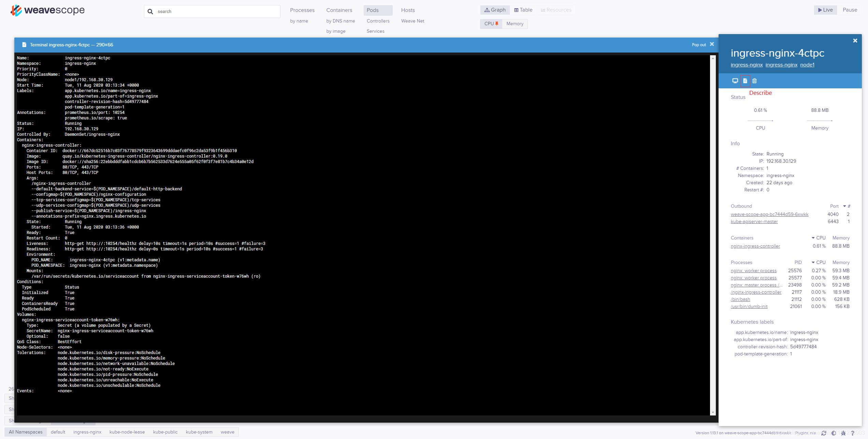Viewport: 868px width, 439px height.
Task: Click the refresh icon in footer
Action: point(824,433)
